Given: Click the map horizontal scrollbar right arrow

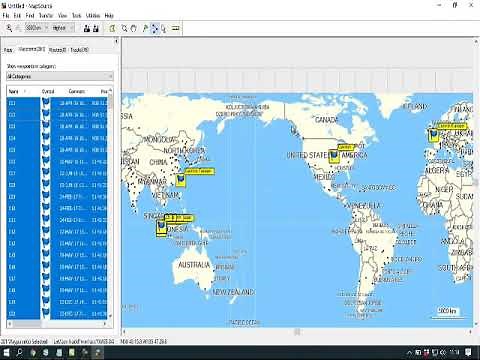Looking at the screenshot, I should tap(470, 332).
